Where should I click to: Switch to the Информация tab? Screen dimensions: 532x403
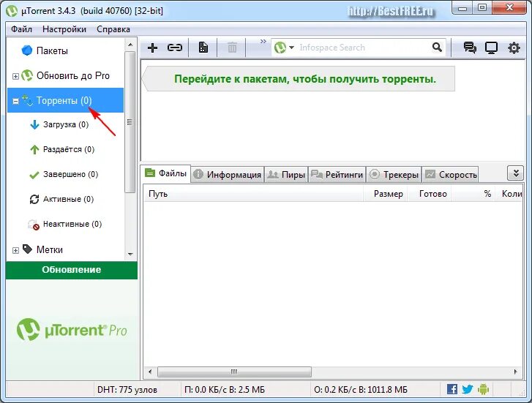coord(228,174)
